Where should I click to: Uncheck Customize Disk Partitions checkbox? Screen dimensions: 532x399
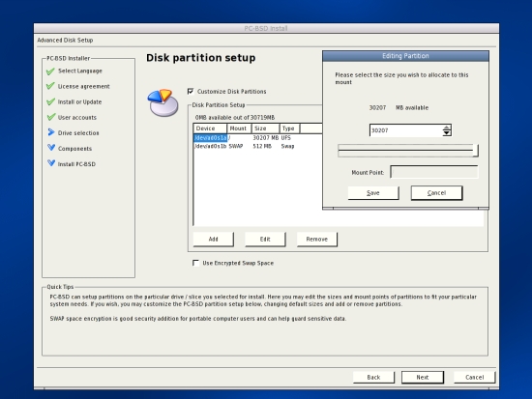191,91
